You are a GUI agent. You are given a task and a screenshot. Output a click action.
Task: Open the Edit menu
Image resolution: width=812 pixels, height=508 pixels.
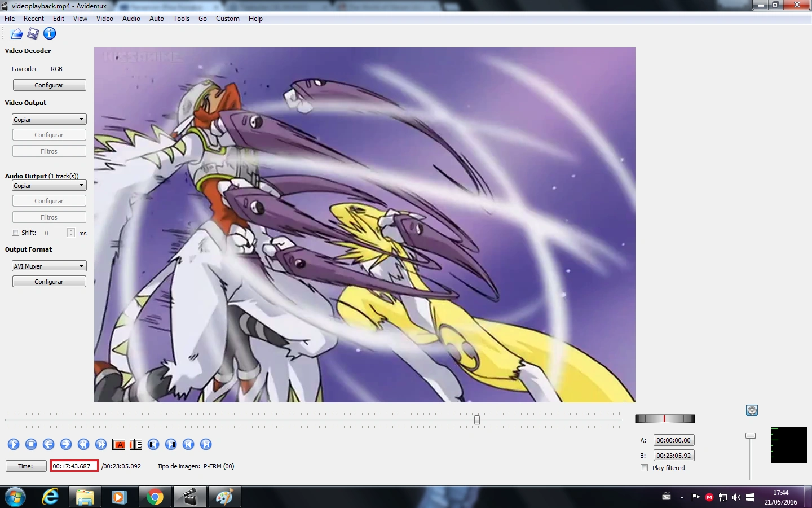[59, 19]
